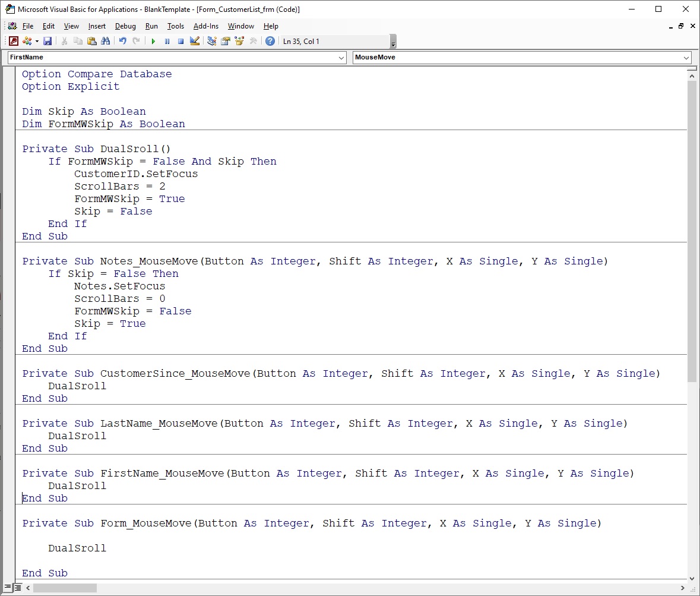Open the Object Browser icon
Viewport: 700px width, 596px height.
tap(239, 41)
